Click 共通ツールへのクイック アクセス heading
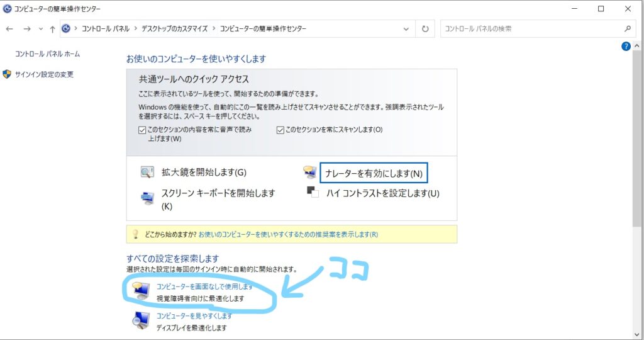 194,79
